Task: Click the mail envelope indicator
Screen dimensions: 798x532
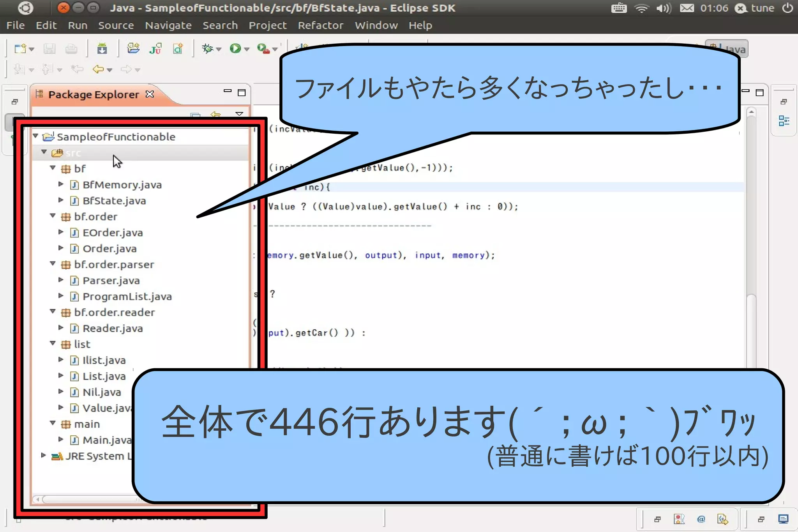Action: 687,8
